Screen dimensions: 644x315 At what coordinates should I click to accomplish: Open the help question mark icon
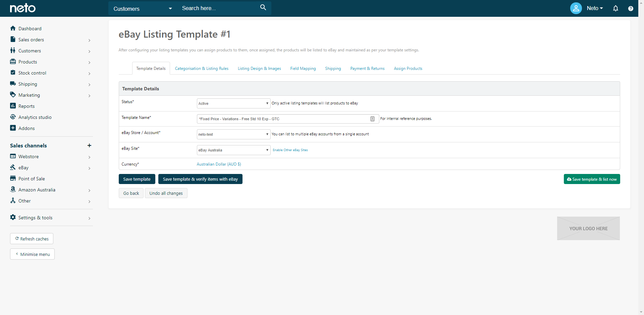click(631, 8)
